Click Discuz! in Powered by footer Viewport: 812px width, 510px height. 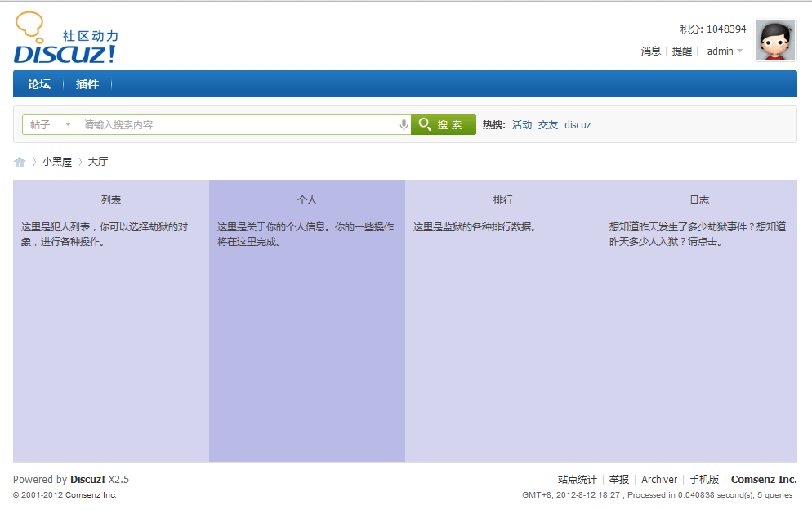pyautogui.click(x=87, y=480)
